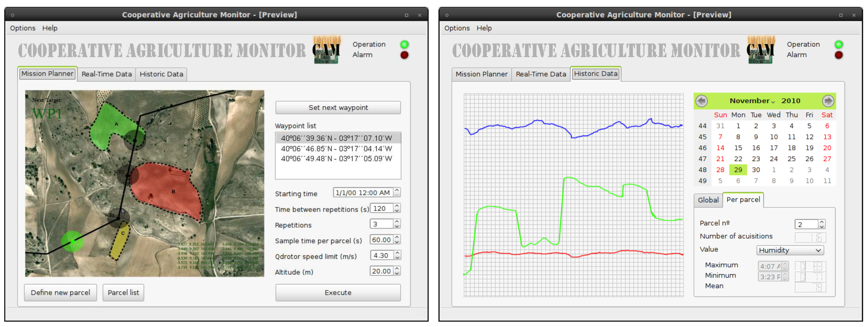
Task: Click Define new parcel button
Action: (60, 292)
